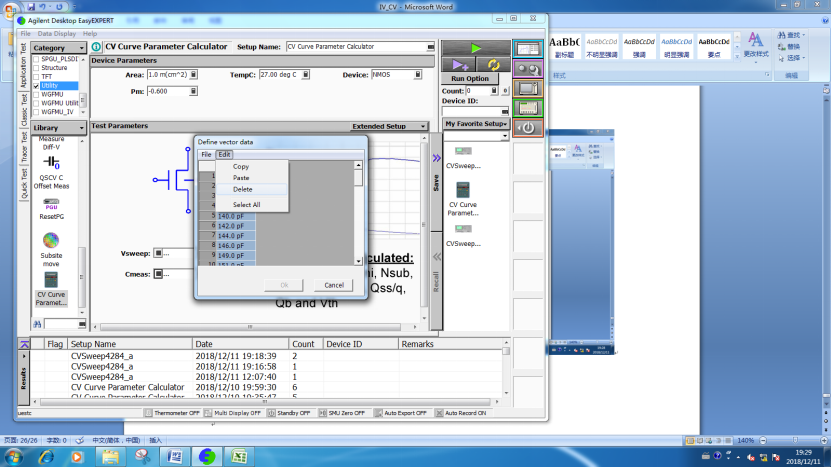Click calculator icon next to Pm field
The height and width of the screenshot is (468, 831).
pos(193,91)
